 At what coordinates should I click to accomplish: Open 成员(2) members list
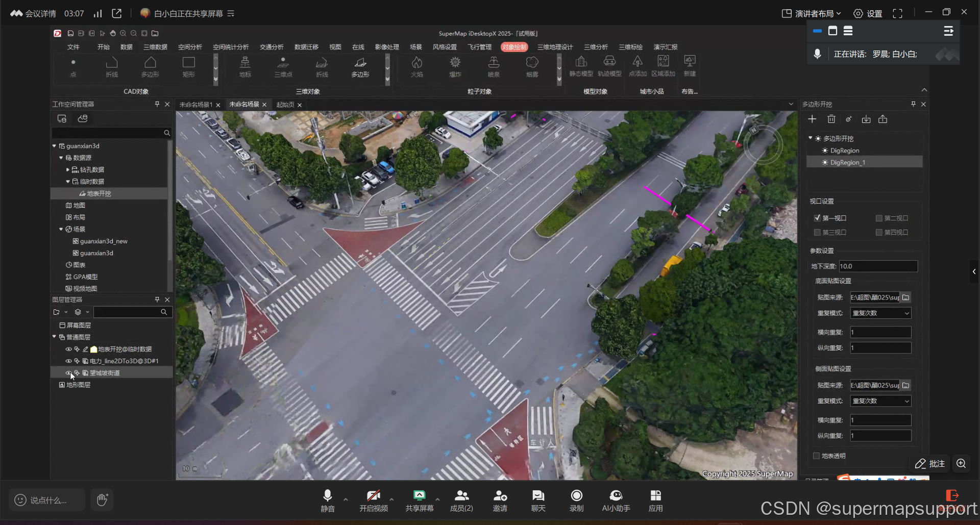click(461, 501)
